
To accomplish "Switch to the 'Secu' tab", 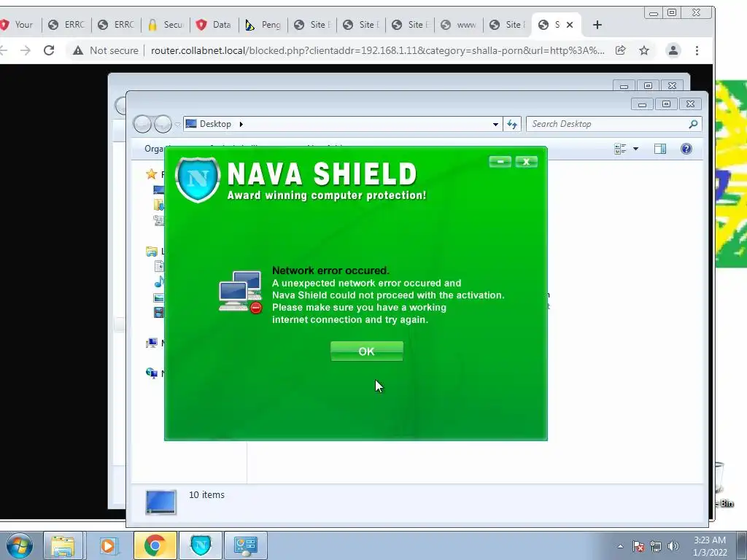I will tap(166, 25).
